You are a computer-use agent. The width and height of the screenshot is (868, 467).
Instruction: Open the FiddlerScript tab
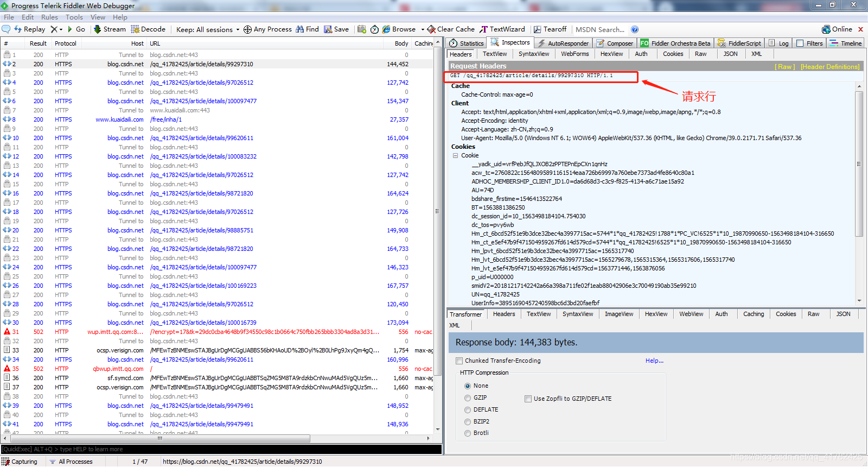click(739, 43)
